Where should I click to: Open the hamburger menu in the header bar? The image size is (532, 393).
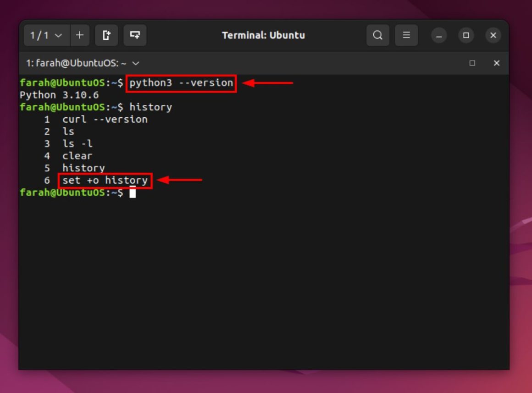click(406, 35)
